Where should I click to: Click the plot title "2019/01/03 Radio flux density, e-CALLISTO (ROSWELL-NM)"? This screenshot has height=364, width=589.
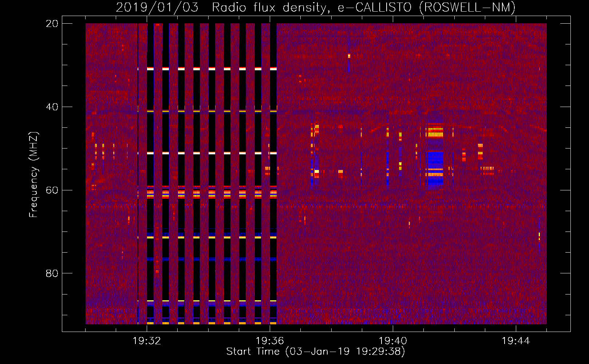(316, 8)
